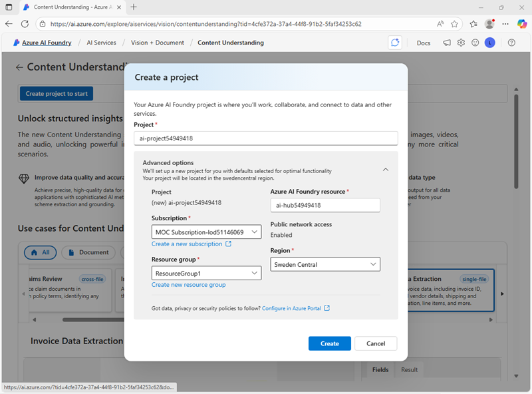This screenshot has height=394, width=532.
Task: Open the Region dropdown showing Sweden Central
Action: pos(325,264)
